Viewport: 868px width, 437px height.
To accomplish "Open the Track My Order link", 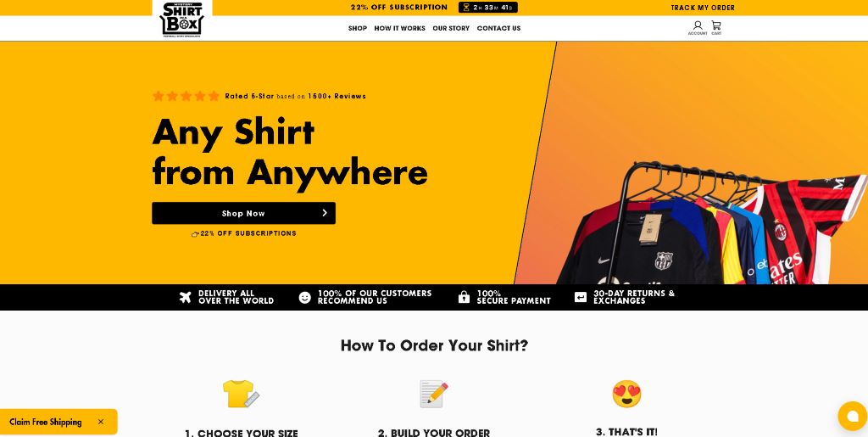I will coord(703,8).
